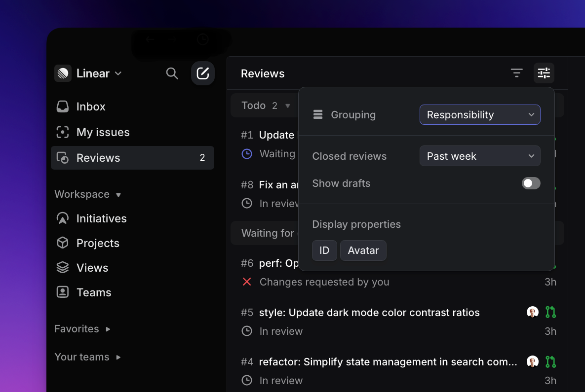Viewport: 585px width, 392px height.
Task: Expand the Favorites section
Action: tap(82, 329)
